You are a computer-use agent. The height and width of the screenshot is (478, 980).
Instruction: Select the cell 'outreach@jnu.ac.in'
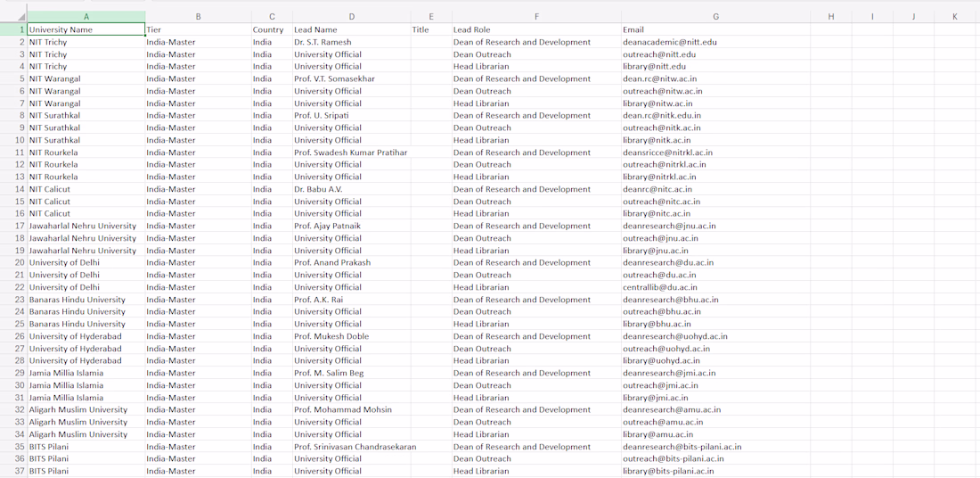tap(715, 238)
